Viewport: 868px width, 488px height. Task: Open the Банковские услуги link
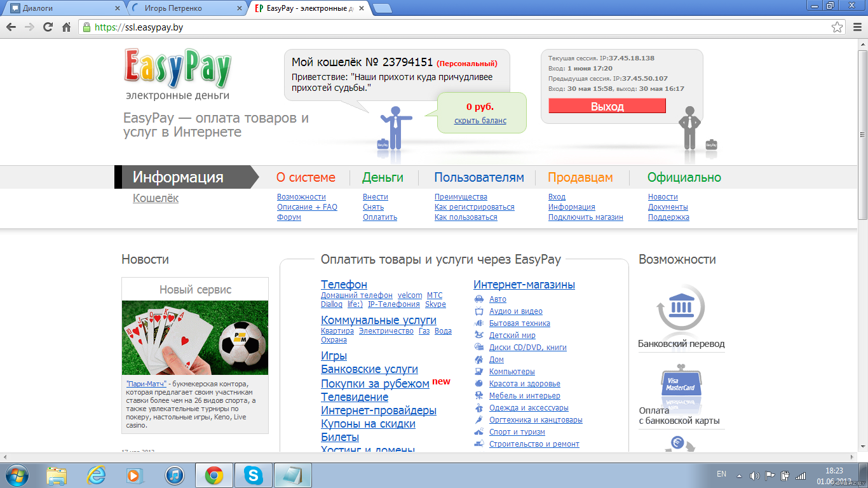point(370,370)
